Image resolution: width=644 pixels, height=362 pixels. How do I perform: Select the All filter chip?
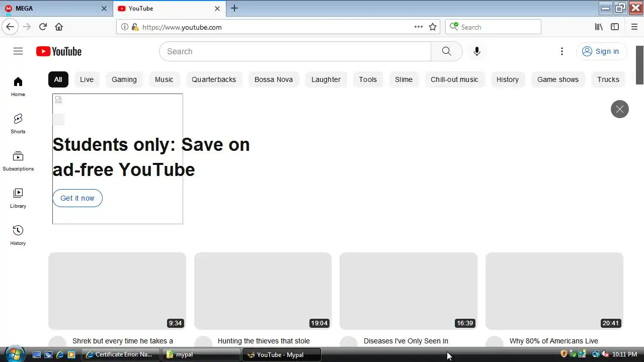point(58,79)
